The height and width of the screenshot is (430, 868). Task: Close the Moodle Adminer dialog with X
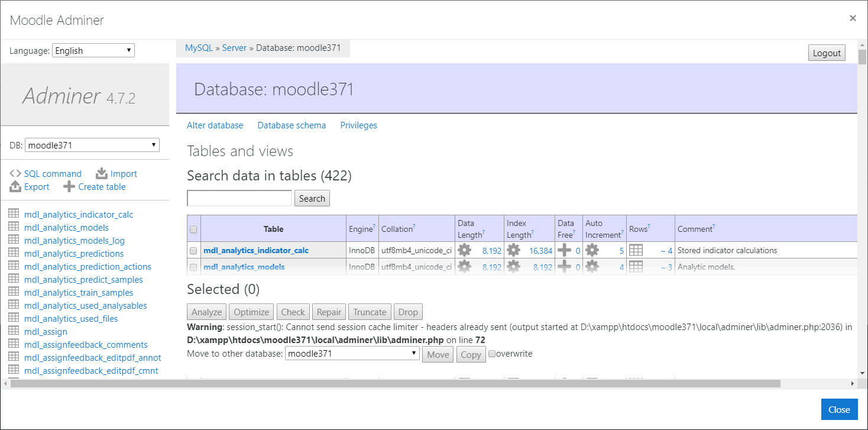pyautogui.click(x=853, y=18)
